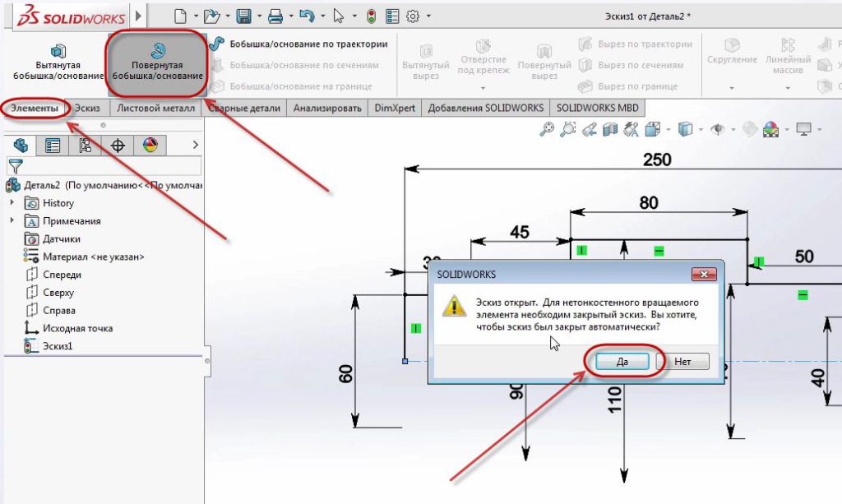This screenshot has height=504, width=842.
Task: Open the FeatureManager design tree tab
Action: click(21, 145)
